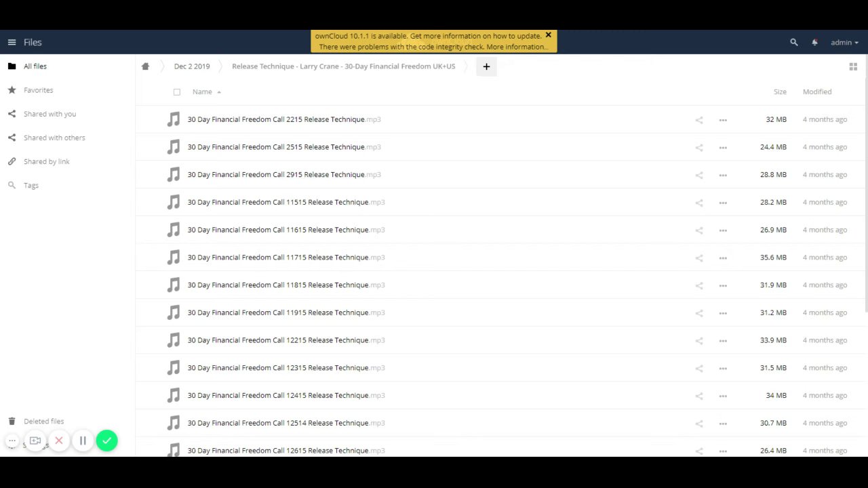The image size is (868, 488).
Task: Share the Call 11615 file
Action: pyautogui.click(x=699, y=230)
